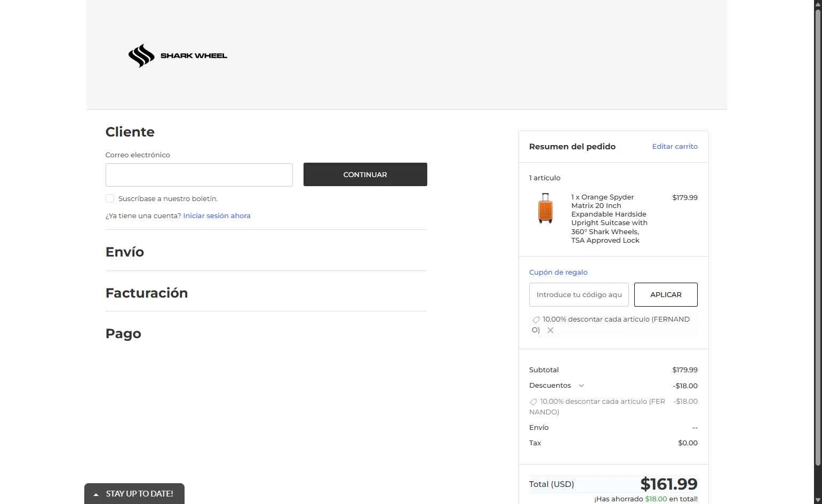Click the scrollbar down arrow
Image resolution: width=822 pixels, height=504 pixels.
[x=818, y=500]
